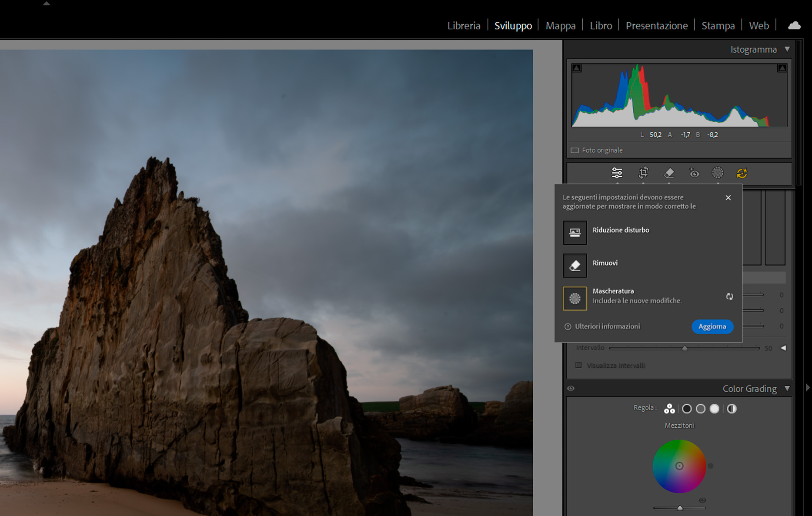Select the Red Eye correction tool
Screen dimensions: 812x516
pyautogui.click(x=694, y=173)
